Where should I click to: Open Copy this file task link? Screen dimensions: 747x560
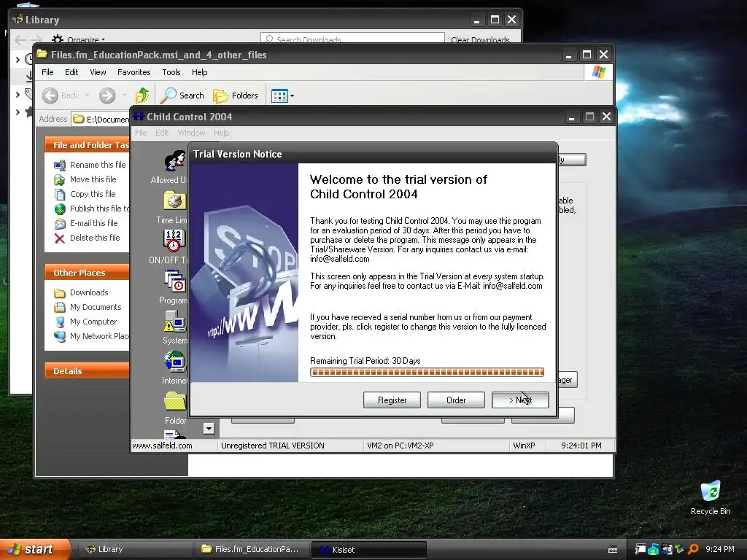93,194
